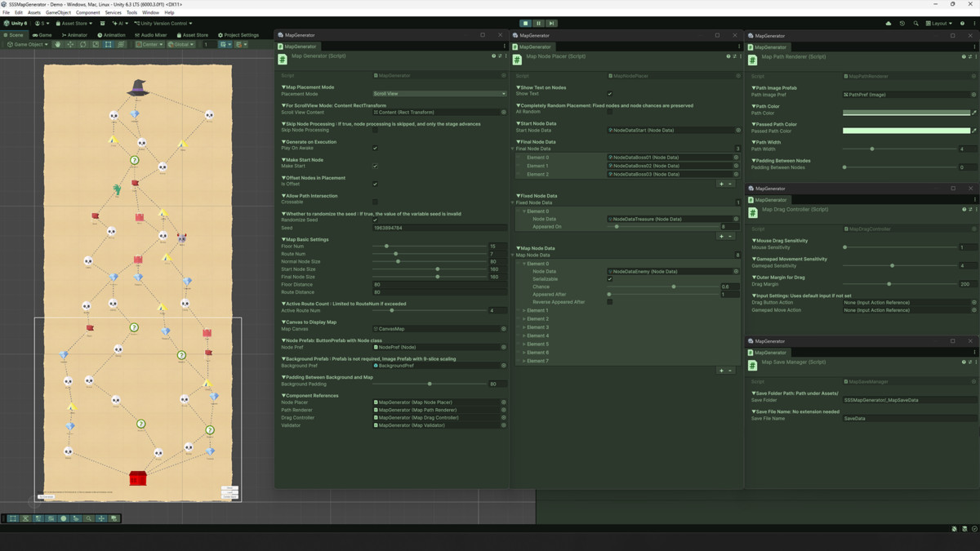Open the Layout dropdown
The width and height of the screenshot is (980, 551).
[x=938, y=24]
